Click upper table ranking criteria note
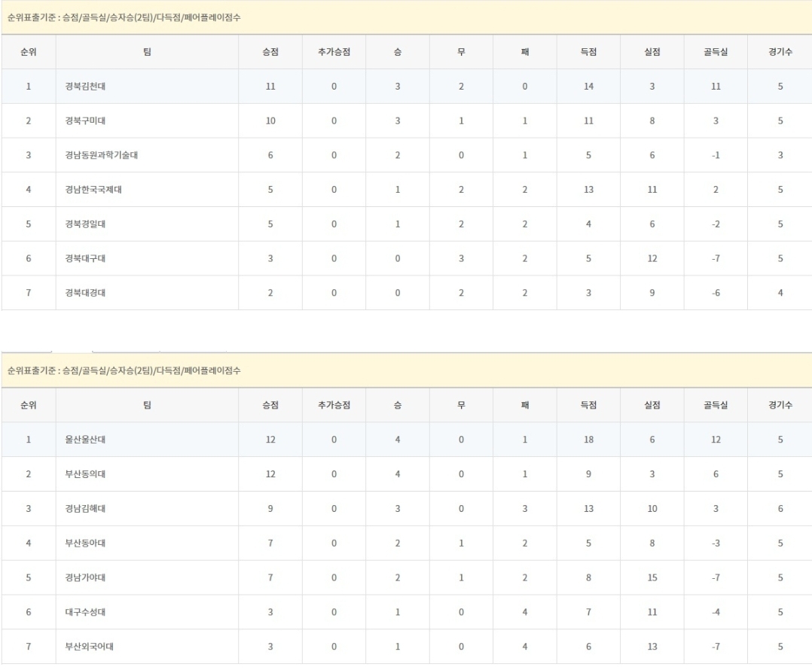Image resolution: width=812 pixels, height=670 pixels. 124,17
